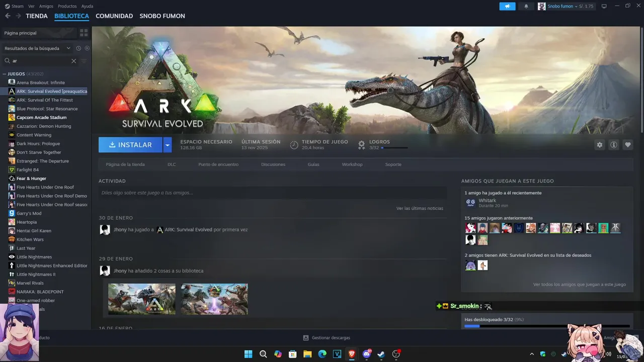
Task: Open the Discusiones tab
Action: click(273, 164)
